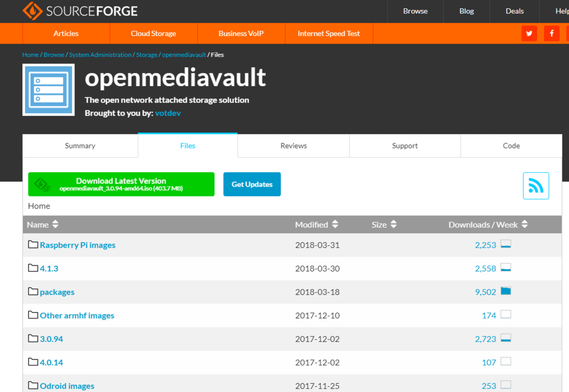Open the 4.0.14 folder link

pyautogui.click(x=51, y=363)
